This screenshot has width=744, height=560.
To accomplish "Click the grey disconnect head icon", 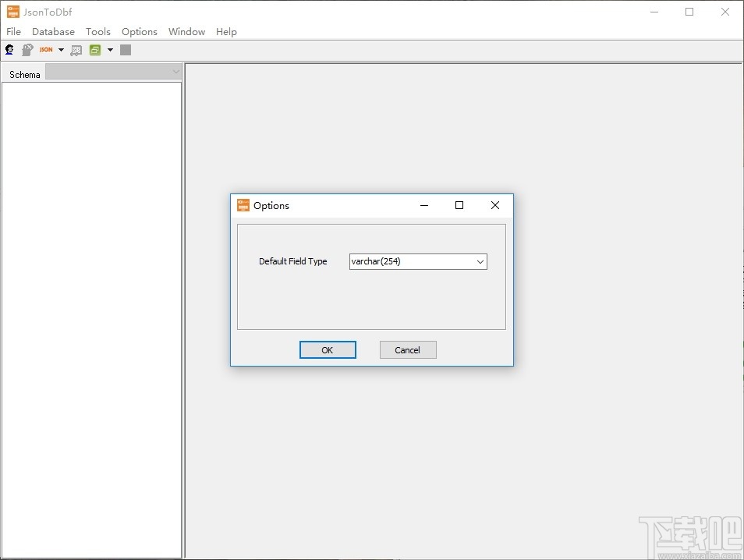I will (27, 50).
